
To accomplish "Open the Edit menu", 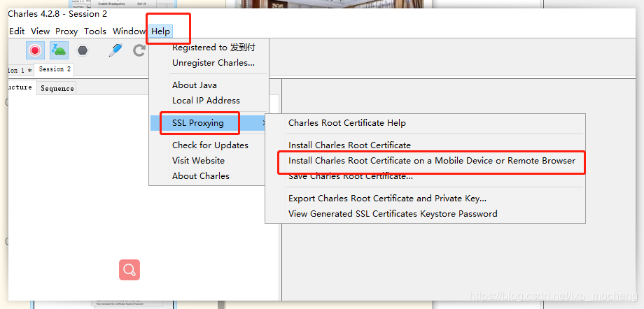I will point(16,31).
